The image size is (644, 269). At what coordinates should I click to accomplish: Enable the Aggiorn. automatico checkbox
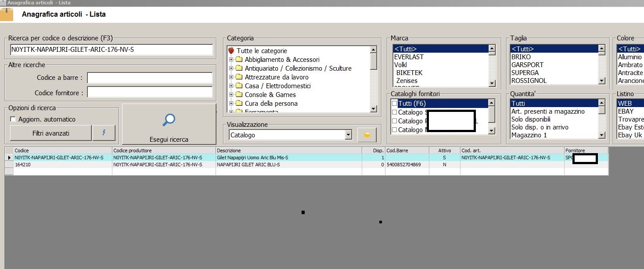coord(13,119)
